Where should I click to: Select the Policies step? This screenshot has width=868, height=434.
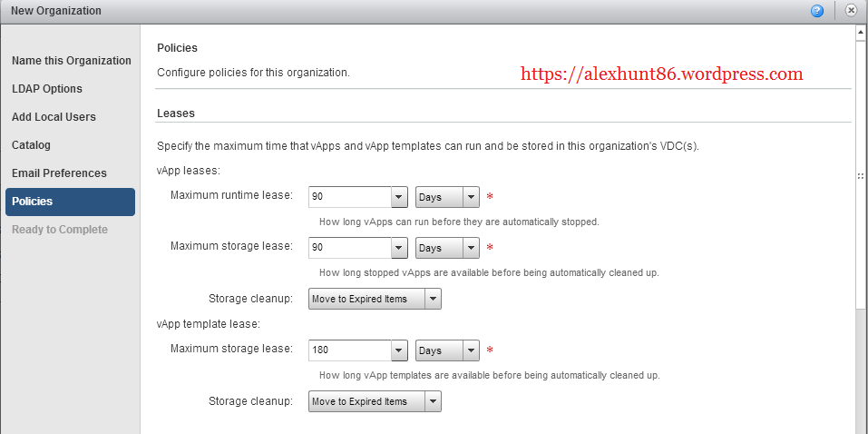pyautogui.click(x=71, y=202)
